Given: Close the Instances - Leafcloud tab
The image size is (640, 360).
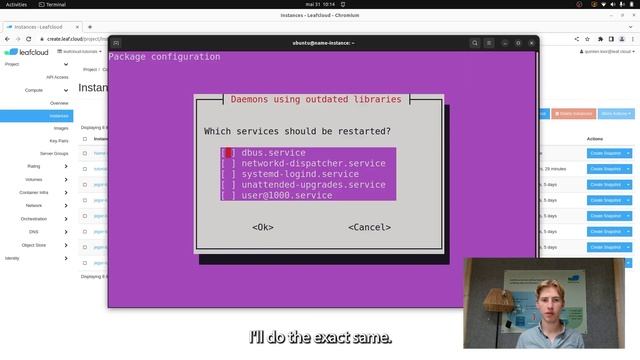Looking at the screenshot, I should pos(77,27).
